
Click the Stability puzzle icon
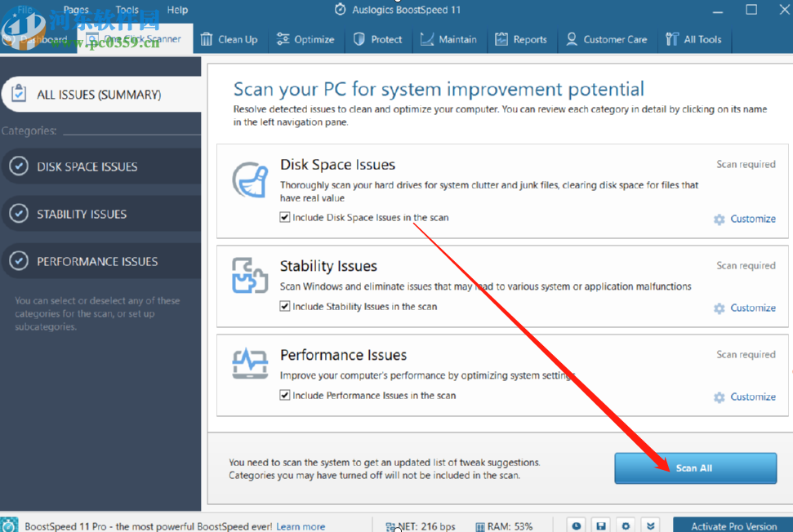tap(250, 275)
